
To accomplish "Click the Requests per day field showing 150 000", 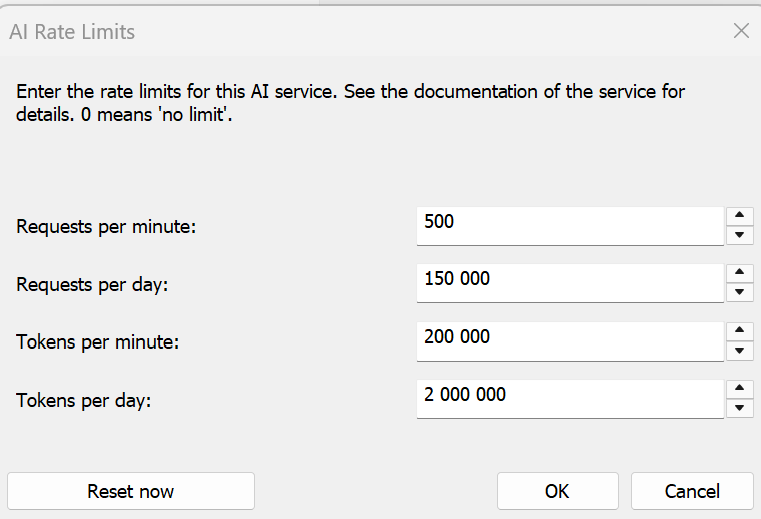I will 569,281.
